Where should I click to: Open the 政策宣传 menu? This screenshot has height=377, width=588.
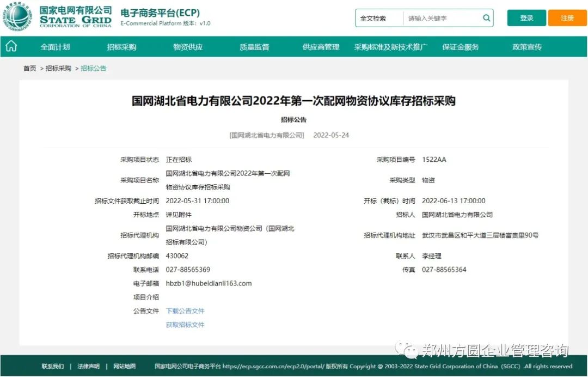pos(527,47)
